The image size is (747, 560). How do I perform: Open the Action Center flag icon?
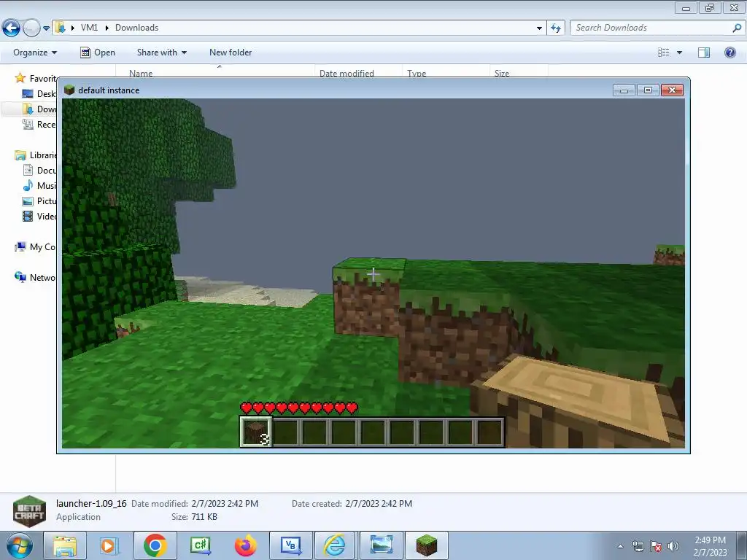[x=656, y=546]
